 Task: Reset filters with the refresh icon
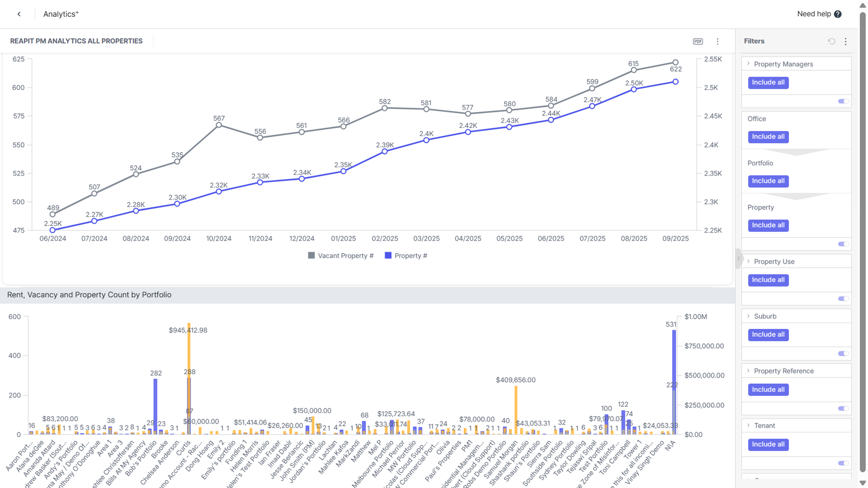[832, 41]
